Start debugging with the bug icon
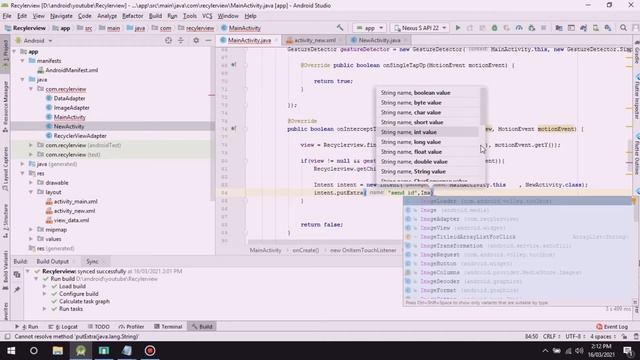 (x=494, y=28)
